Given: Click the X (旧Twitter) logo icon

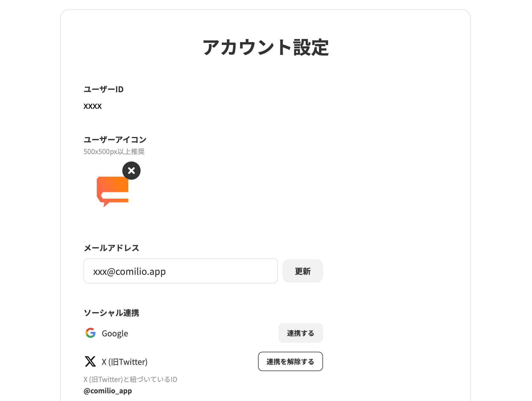Looking at the screenshot, I should [x=90, y=361].
